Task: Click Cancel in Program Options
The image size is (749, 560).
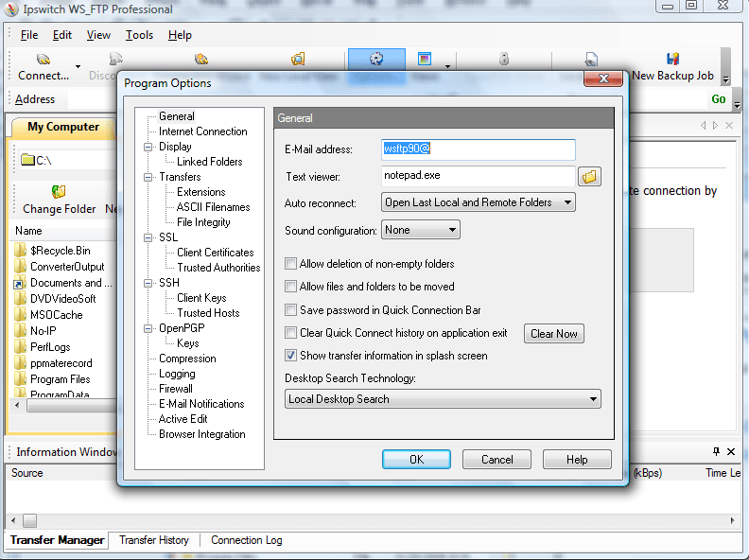Action: [x=496, y=459]
